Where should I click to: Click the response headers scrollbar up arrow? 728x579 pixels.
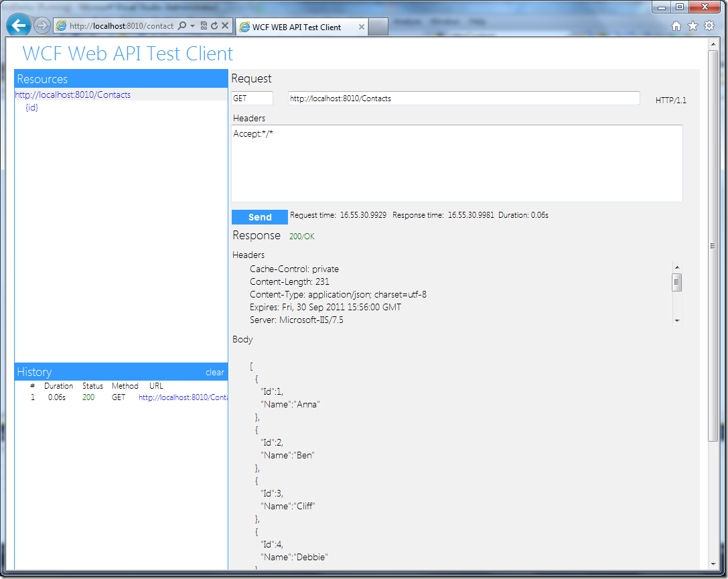pos(677,267)
